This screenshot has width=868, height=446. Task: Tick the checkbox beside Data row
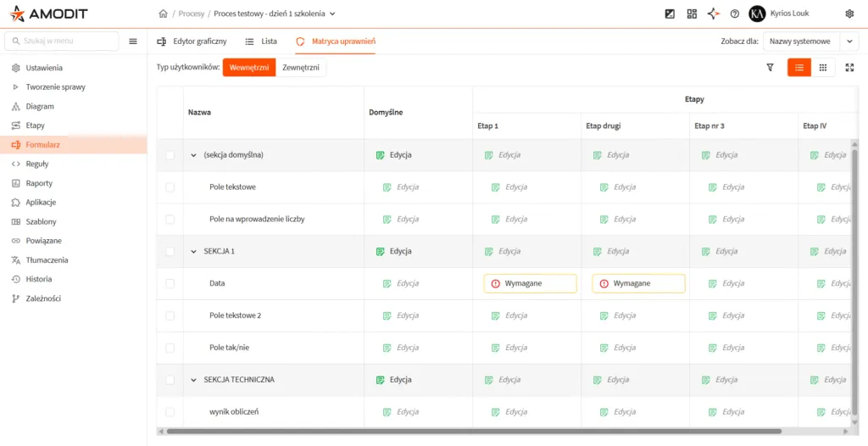tap(170, 284)
